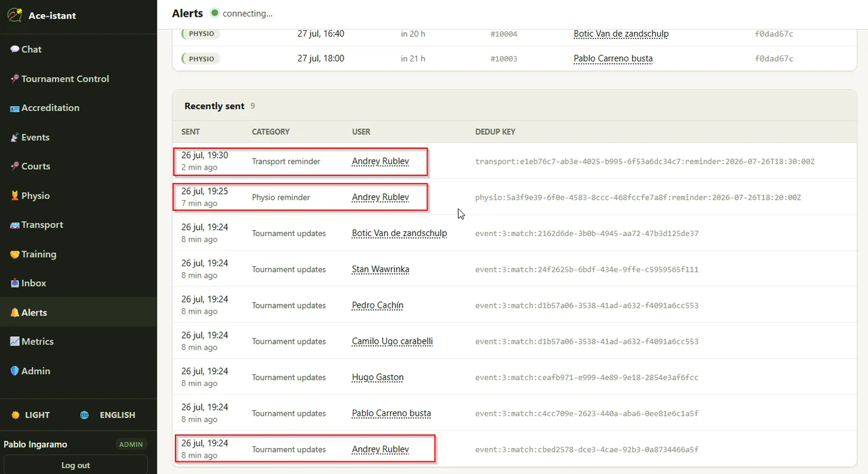The height and width of the screenshot is (474, 868).
Task: Click the Alerts bell icon
Action: point(14,313)
